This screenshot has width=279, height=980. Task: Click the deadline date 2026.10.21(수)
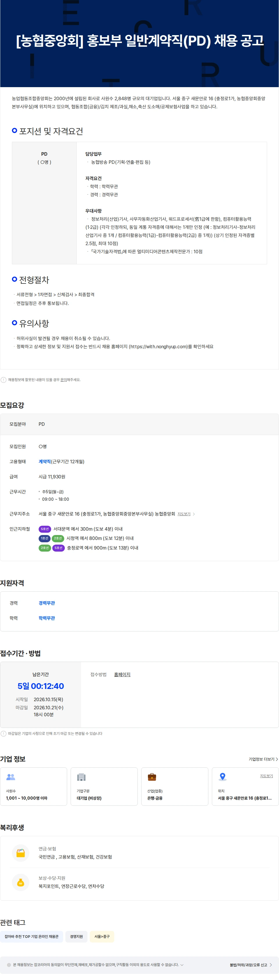[x=48, y=708]
